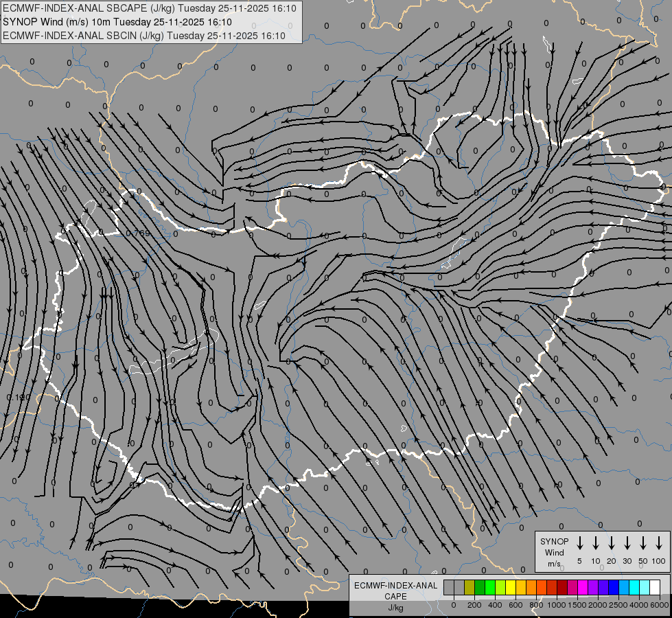
Task: Click the 0.190 value at left edge
Action: 19,398
